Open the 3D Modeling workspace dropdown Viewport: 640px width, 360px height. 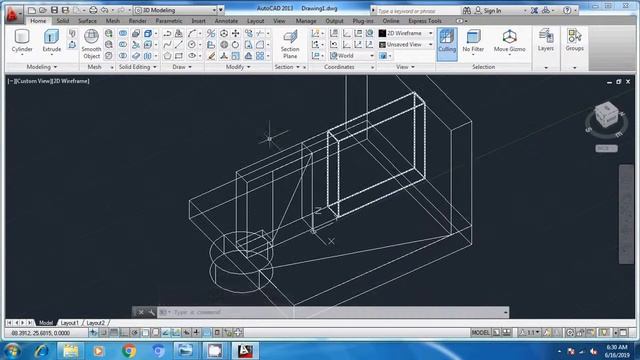pos(176,10)
